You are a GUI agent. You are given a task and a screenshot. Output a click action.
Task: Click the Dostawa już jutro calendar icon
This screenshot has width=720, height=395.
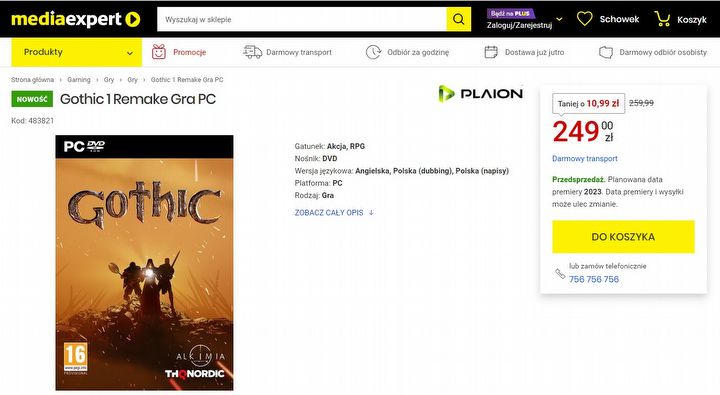[x=491, y=52]
